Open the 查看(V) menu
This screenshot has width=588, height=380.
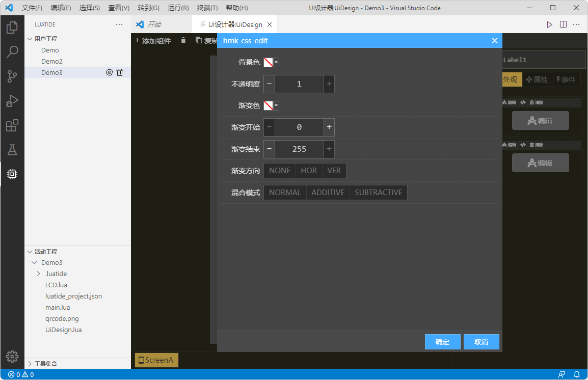(x=119, y=8)
